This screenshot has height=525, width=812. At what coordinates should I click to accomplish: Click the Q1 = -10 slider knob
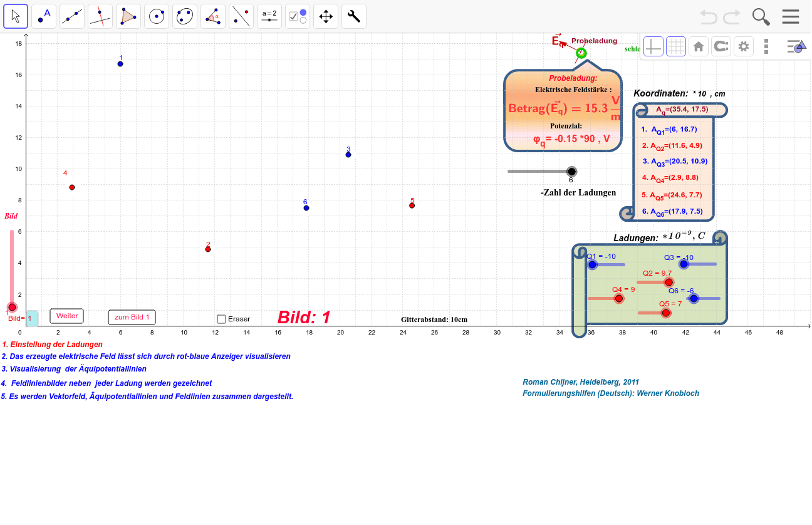[592, 264]
